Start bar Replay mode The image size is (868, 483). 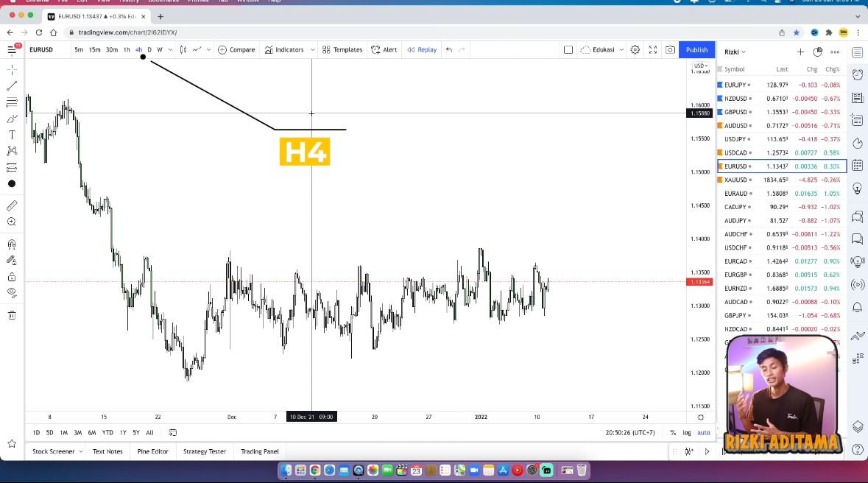[422, 50]
